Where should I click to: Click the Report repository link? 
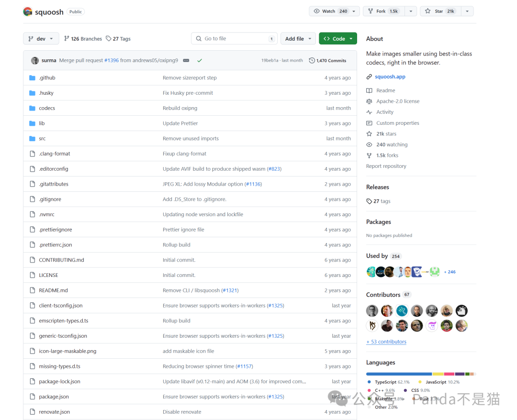(386, 166)
